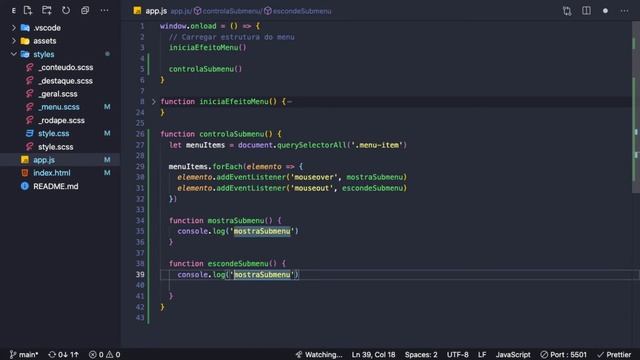Viewport: 640px width, 360px height.
Task: Click the escondeSubmenu function name on line 38
Action: pyautogui.click(x=238, y=264)
